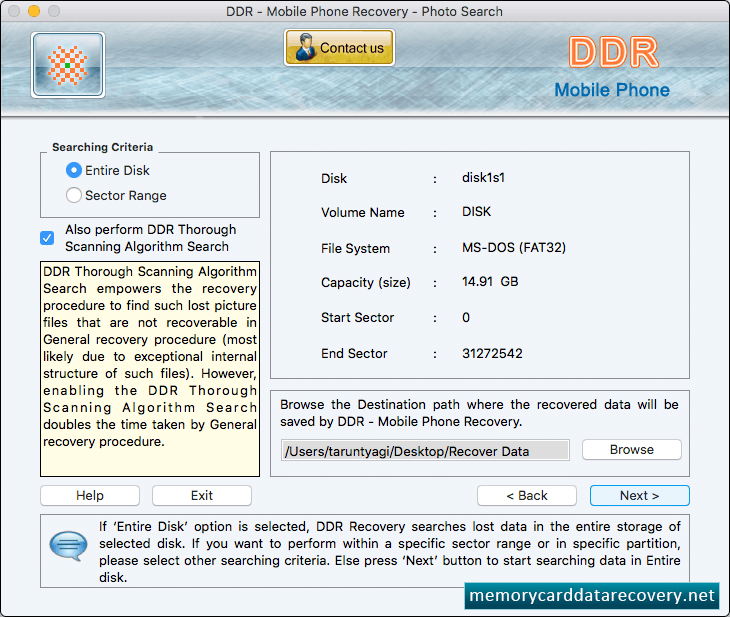Screen dimensions: 730x617
Task: Go to previous step with Back button
Action: (527, 495)
